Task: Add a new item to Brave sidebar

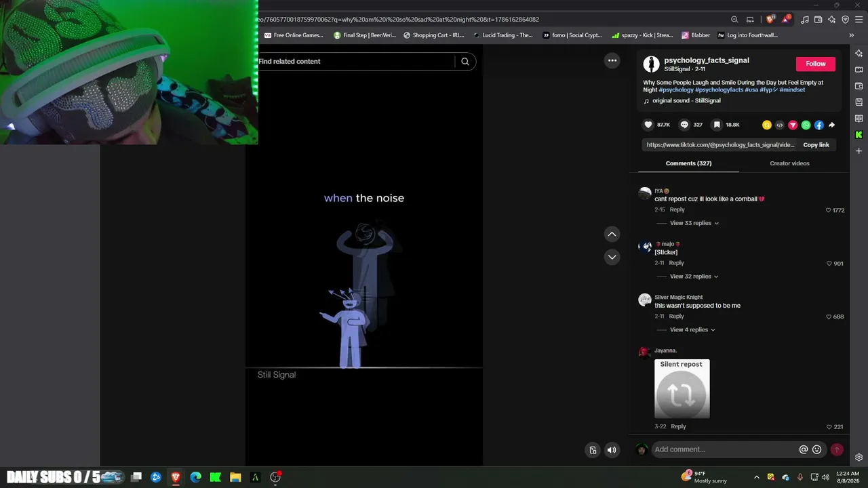Action: pyautogui.click(x=859, y=151)
